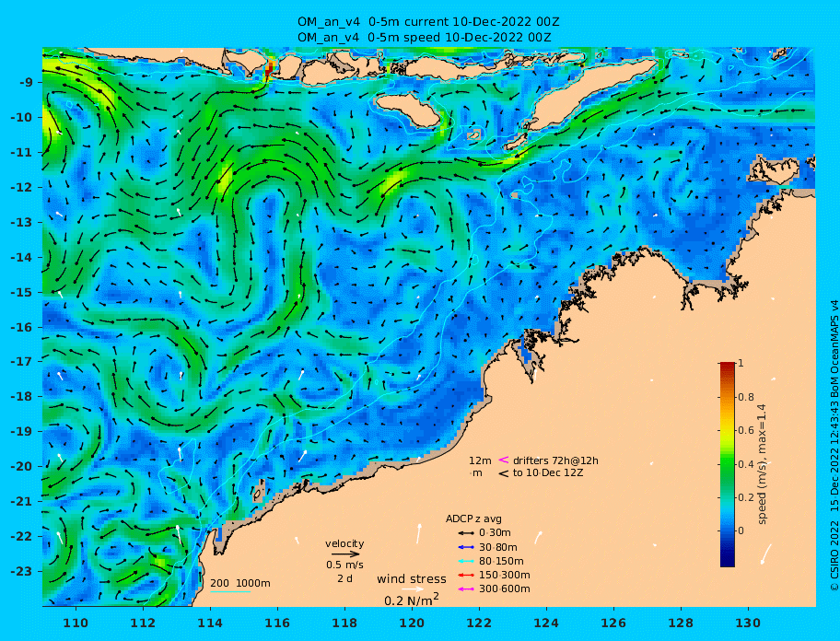Click the latitude axis label '-20'
Viewport: 840px width, 641px height.
(21, 466)
